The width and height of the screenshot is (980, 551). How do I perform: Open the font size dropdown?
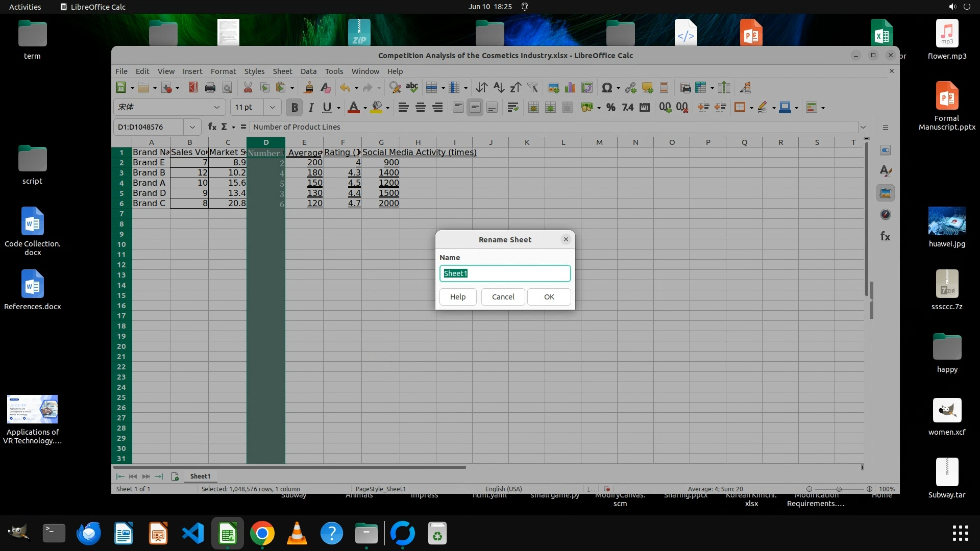272,107
